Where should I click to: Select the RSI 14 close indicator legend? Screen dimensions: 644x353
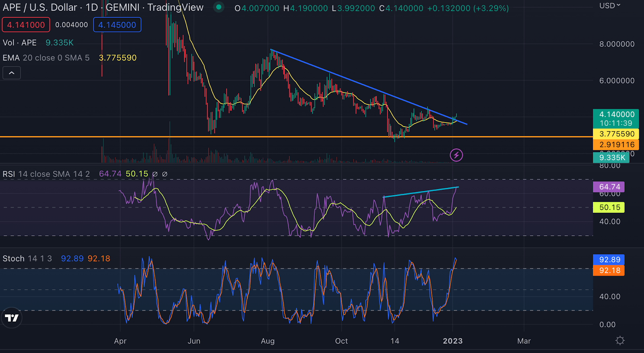46,174
